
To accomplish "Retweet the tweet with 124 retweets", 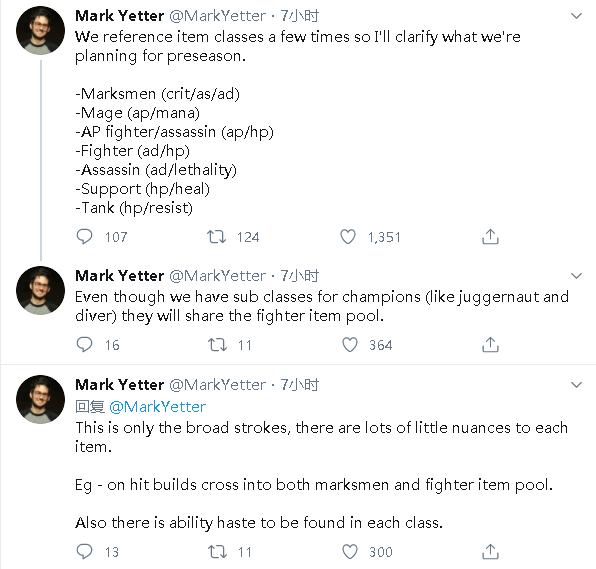I will pyautogui.click(x=216, y=236).
